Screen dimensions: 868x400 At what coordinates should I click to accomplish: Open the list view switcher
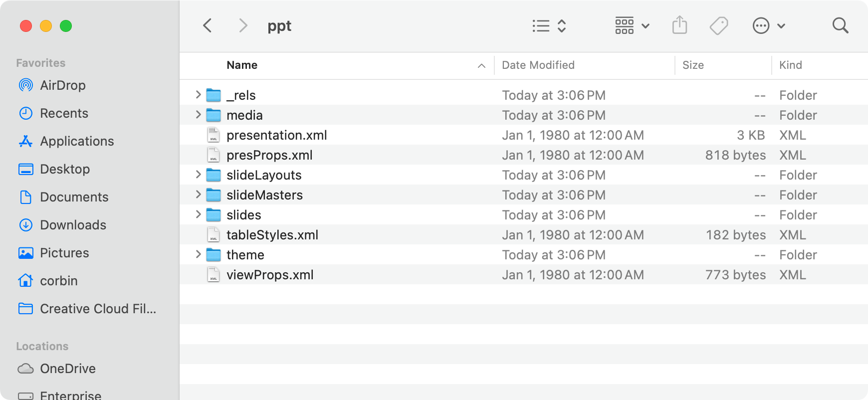pyautogui.click(x=549, y=25)
